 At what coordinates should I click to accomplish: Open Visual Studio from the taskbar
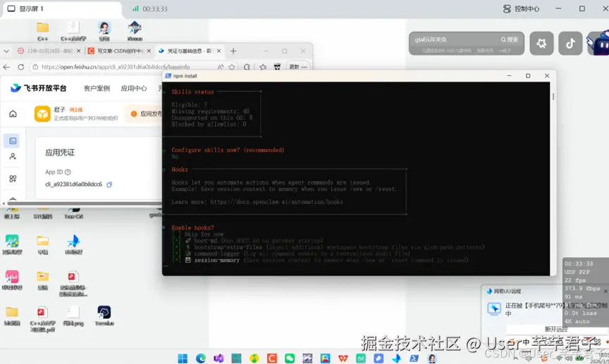click(219, 358)
